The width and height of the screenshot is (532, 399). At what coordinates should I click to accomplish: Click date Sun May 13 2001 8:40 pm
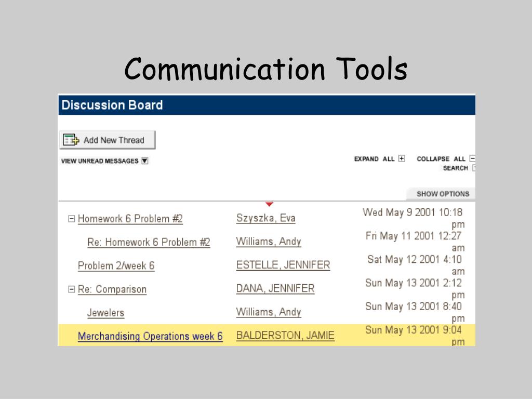[x=415, y=312]
